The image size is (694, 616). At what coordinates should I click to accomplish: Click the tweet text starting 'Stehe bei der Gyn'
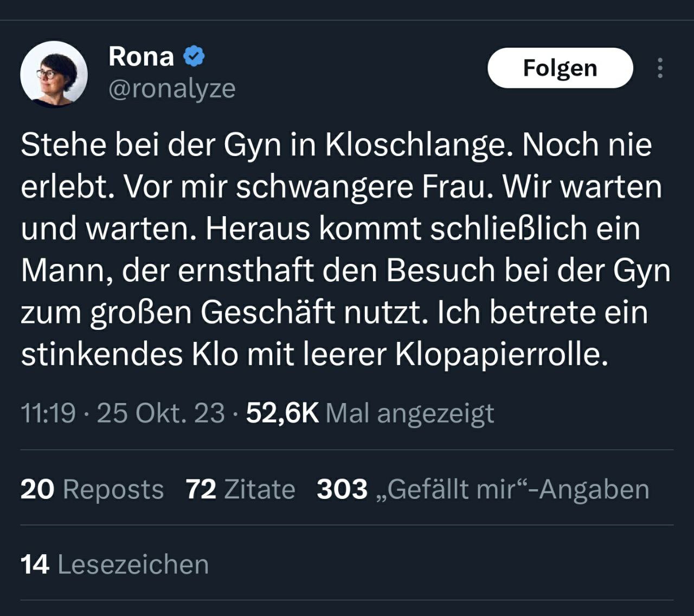[336, 145]
